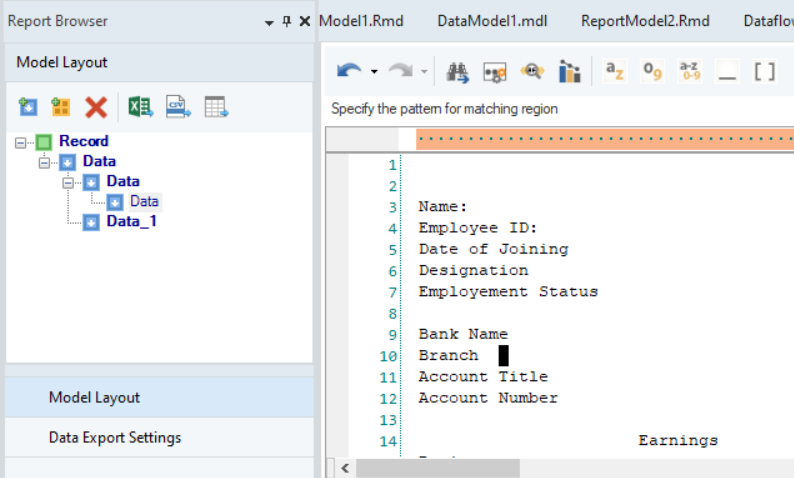Collapse the first Data node under Record
The image size is (794, 478).
coord(44,162)
